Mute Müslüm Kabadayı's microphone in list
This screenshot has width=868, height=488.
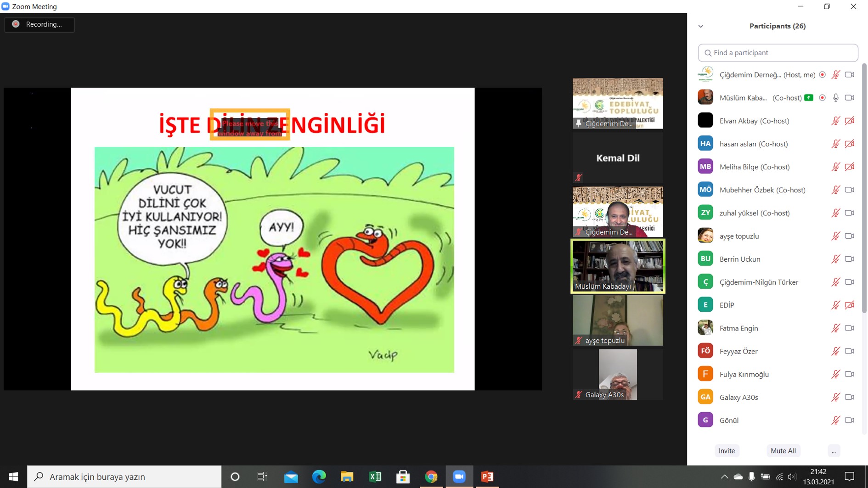coord(836,98)
